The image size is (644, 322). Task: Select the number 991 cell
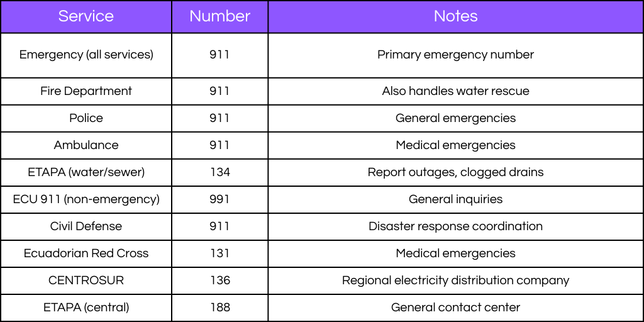pos(219,199)
